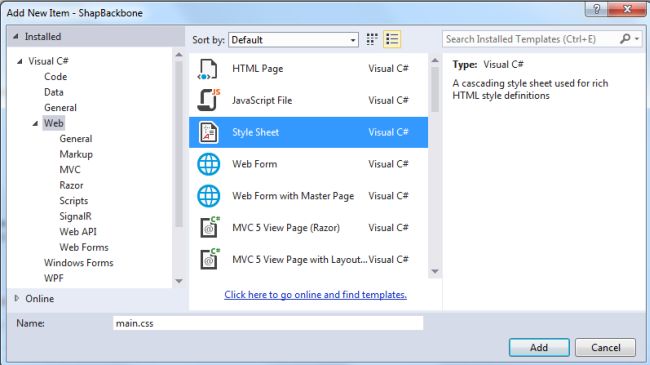Select the Windows Forms category

[79, 263]
